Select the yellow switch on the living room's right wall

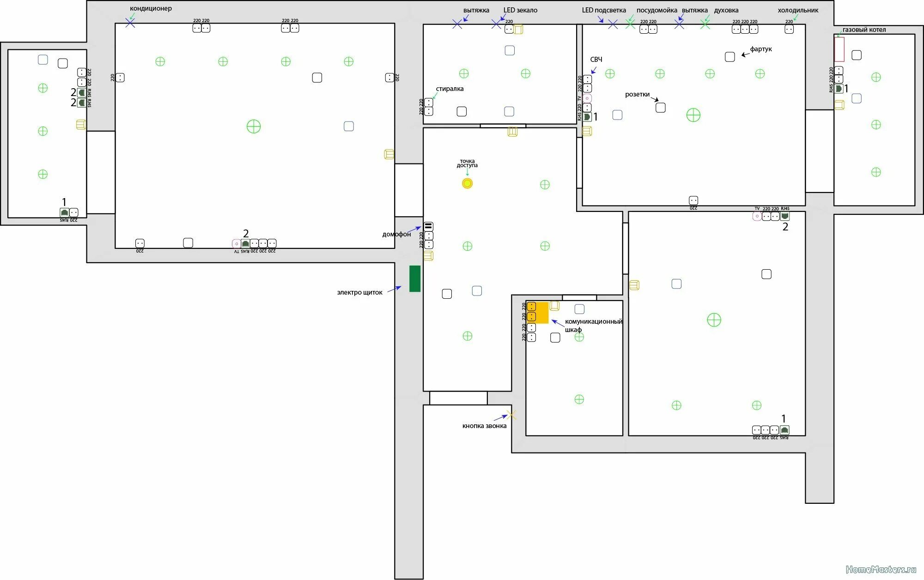389,154
